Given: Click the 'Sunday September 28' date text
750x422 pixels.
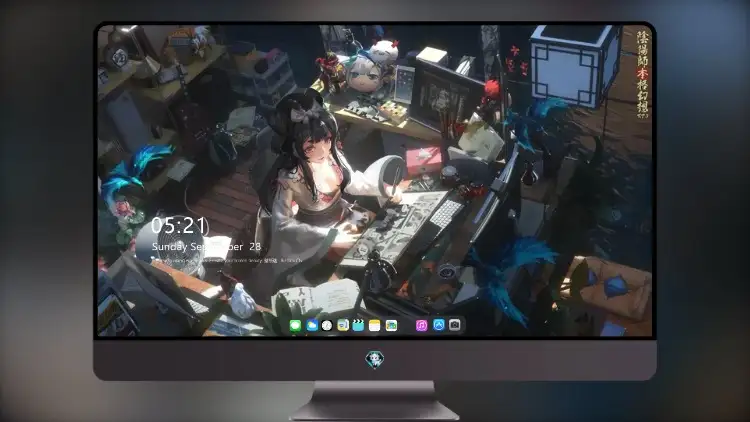Looking at the screenshot, I should coord(206,246).
